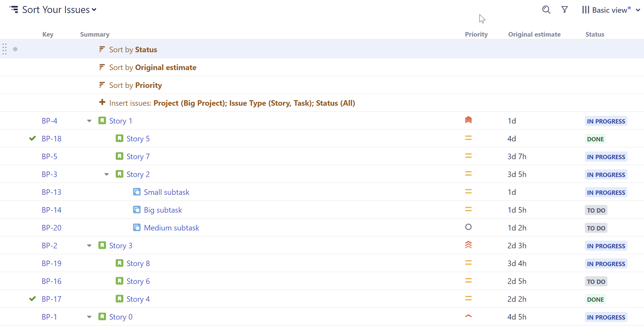This screenshot has width=644, height=328.
Task: Click the Story 1 green bookmark icon
Action: pyautogui.click(x=102, y=121)
